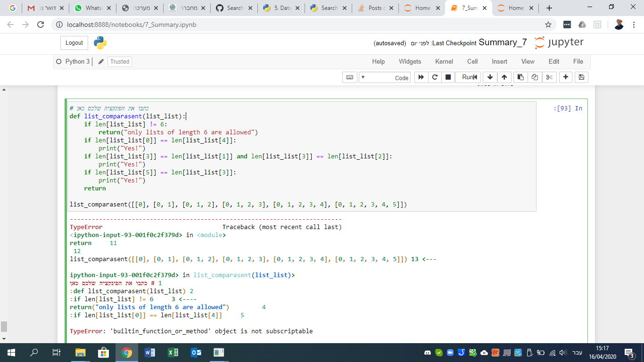Click Discord icon in system tray
This screenshot has width=644, height=362.
point(428,352)
